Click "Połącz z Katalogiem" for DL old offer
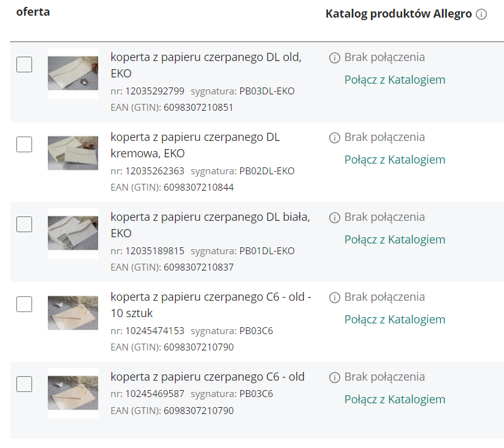The width and height of the screenshot is (504, 448). (395, 81)
